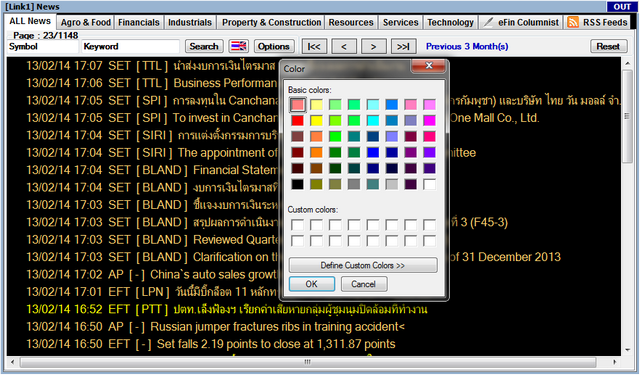Select last custom color slot in second row
Screen dimensions: 640x375
[x=429, y=240]
